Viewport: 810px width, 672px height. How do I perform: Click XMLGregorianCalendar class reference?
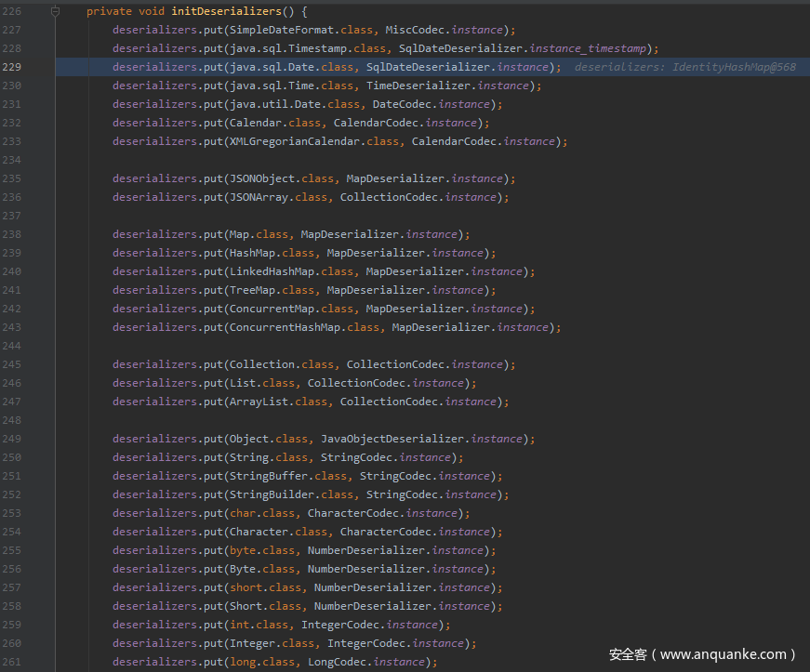[294, 141]
